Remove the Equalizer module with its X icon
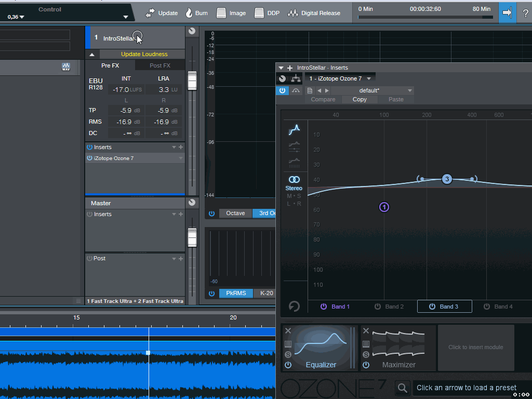 click(288, 331)
